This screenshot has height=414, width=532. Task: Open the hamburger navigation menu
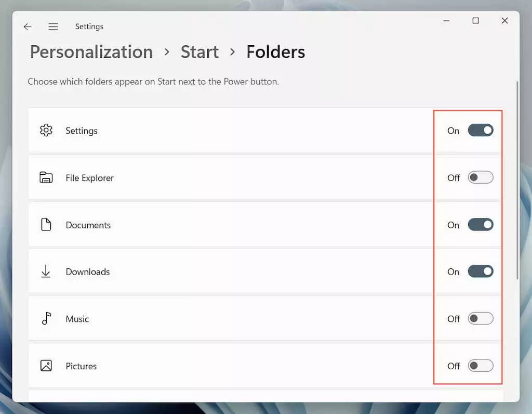pyautogui.click(x=53, y=27)
